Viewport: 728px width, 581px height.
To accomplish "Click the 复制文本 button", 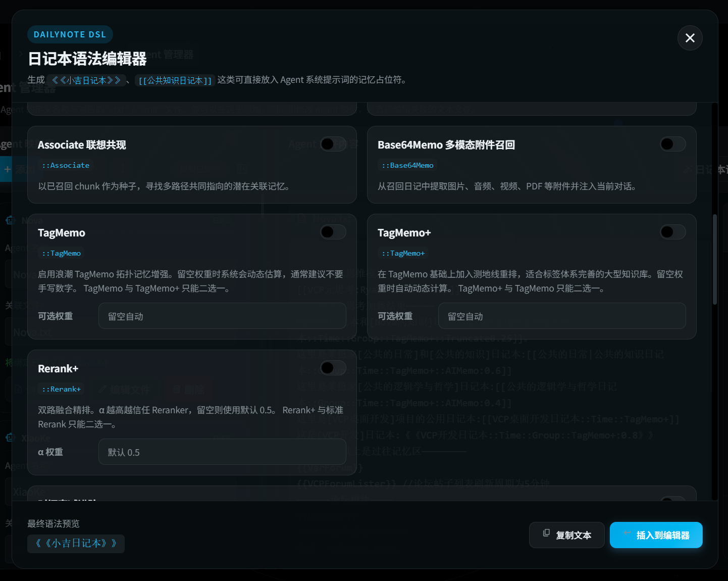I will 566,535.
